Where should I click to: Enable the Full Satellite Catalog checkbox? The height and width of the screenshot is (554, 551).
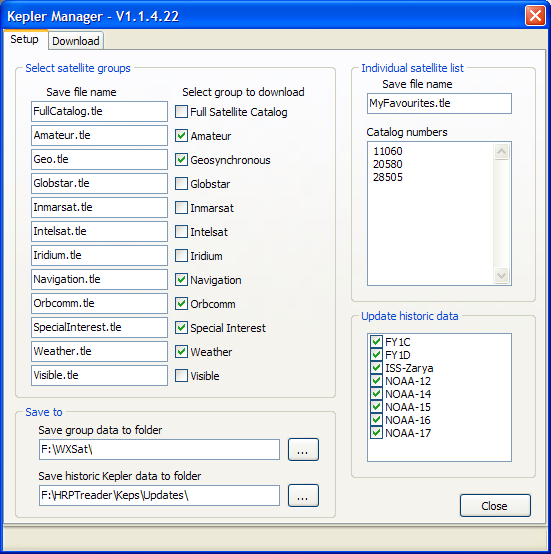(x=182, y=112)
